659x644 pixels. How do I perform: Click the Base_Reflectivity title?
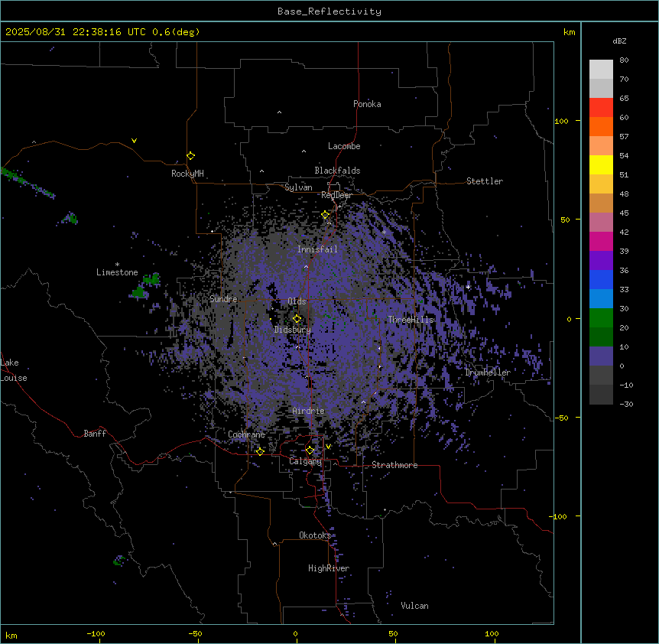point(329,11)
